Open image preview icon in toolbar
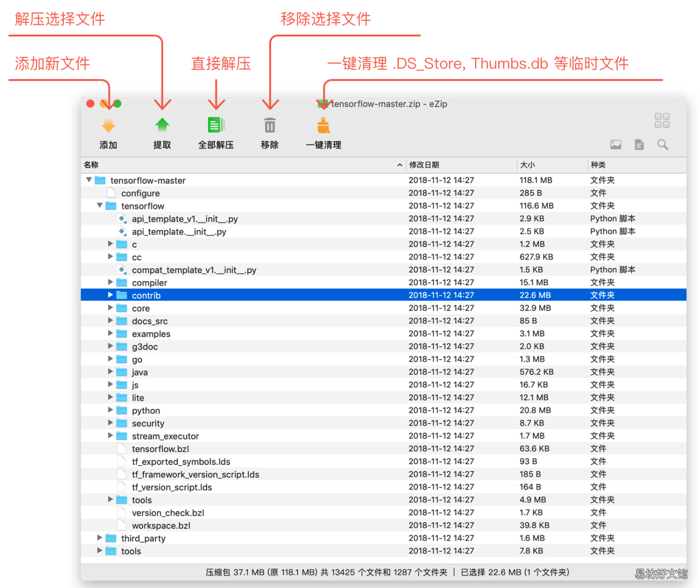 [x=616, y=145]
